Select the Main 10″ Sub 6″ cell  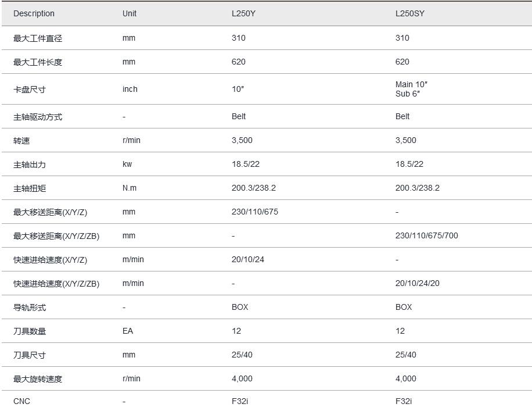(x=412, y=89)
